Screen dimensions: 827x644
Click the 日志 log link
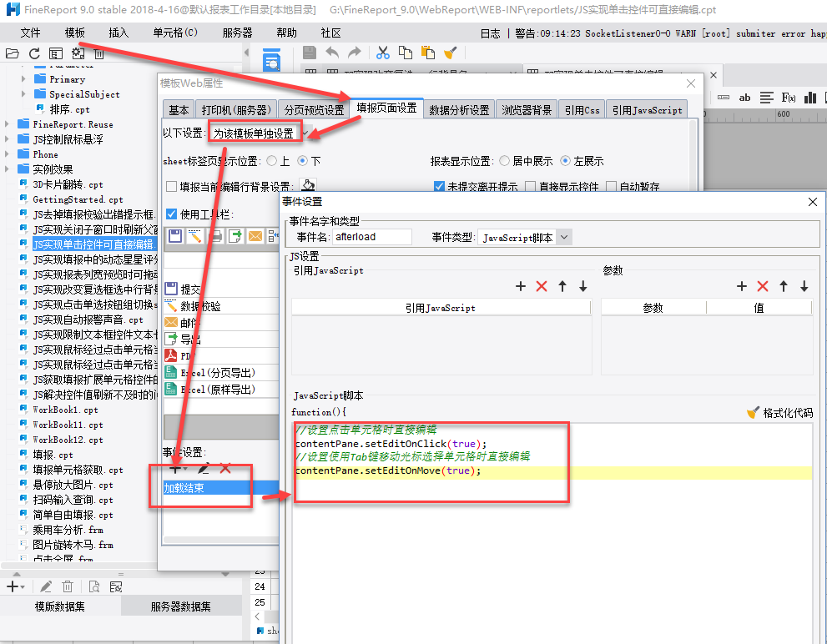pos(490,33)
